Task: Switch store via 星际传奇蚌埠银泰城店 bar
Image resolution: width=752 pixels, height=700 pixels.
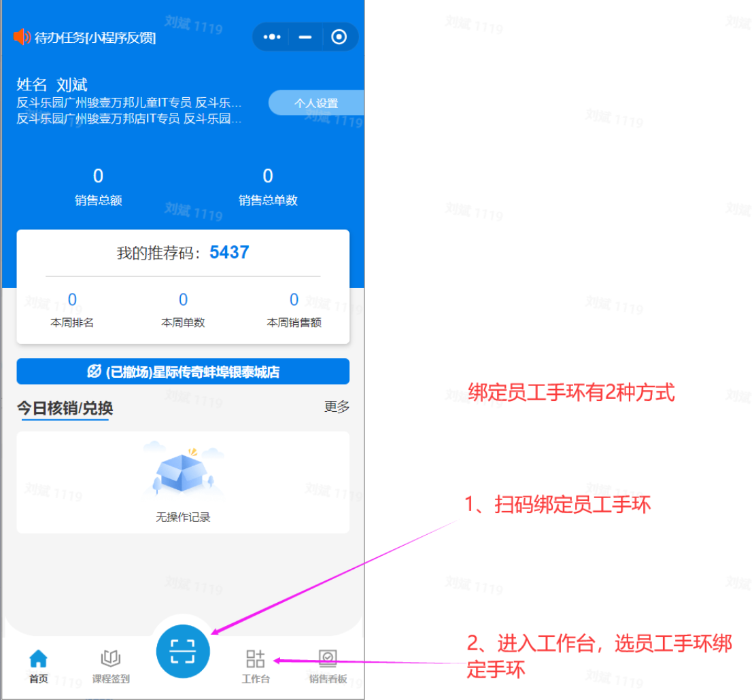Action: coord(183,372)
